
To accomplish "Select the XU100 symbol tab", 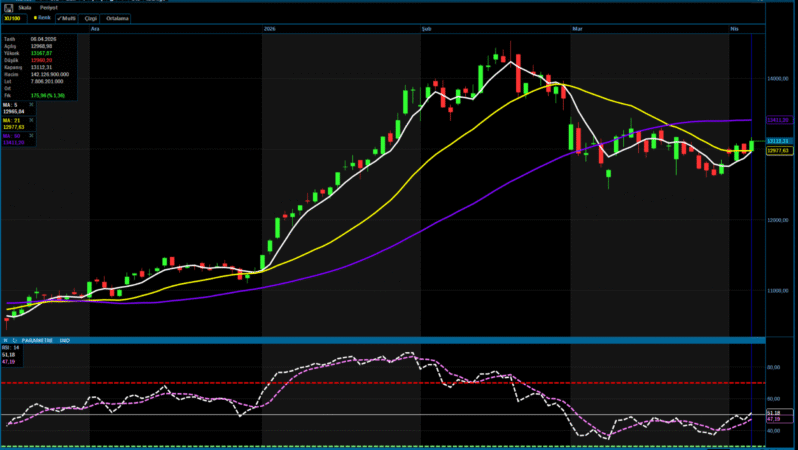I will click(x=15, y=18).
